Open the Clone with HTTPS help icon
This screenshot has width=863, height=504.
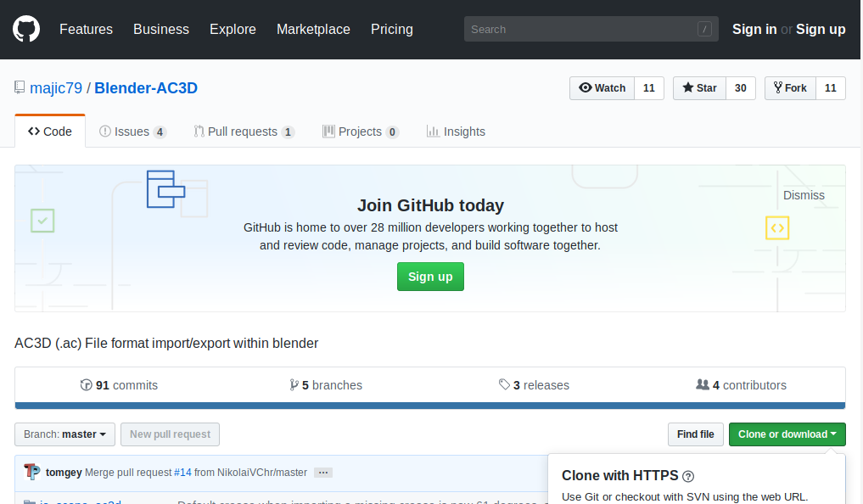[688, 476]
